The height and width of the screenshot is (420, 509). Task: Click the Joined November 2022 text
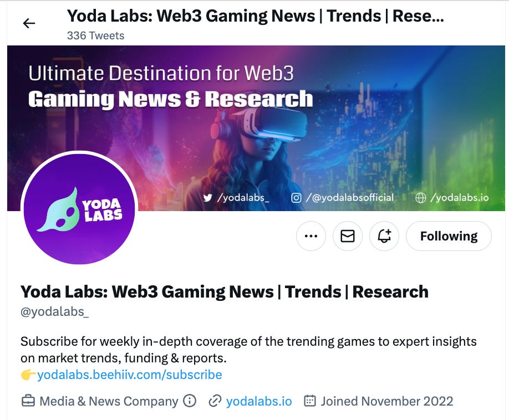coord(387,401)
